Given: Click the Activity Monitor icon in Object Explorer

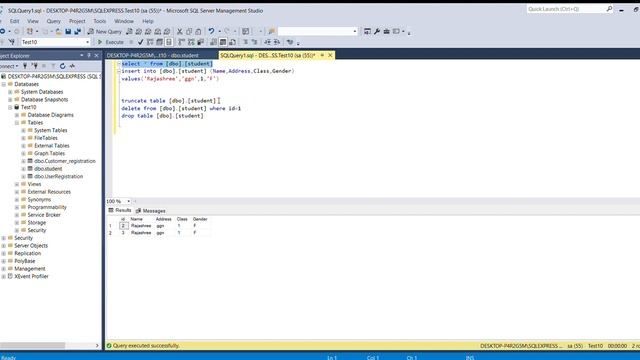Looking at the screenshot, I should tap(72, 66).
